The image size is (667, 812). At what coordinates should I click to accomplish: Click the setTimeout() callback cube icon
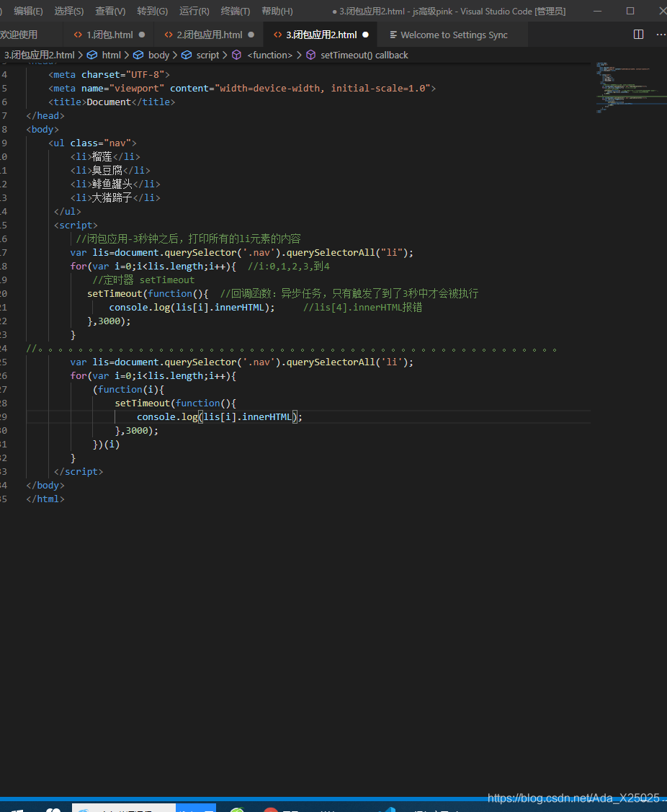(310, 55)
